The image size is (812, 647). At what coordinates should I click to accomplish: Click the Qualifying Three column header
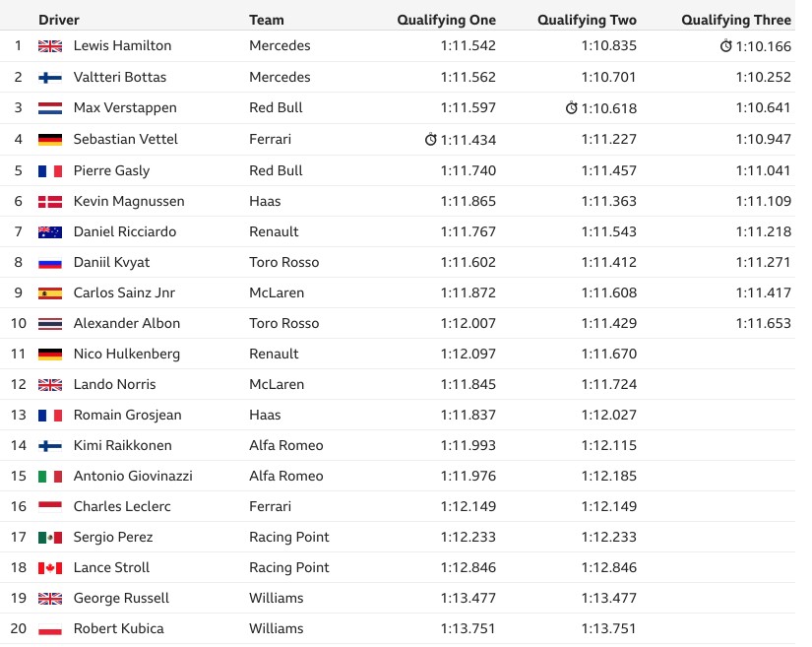[736, 20]
